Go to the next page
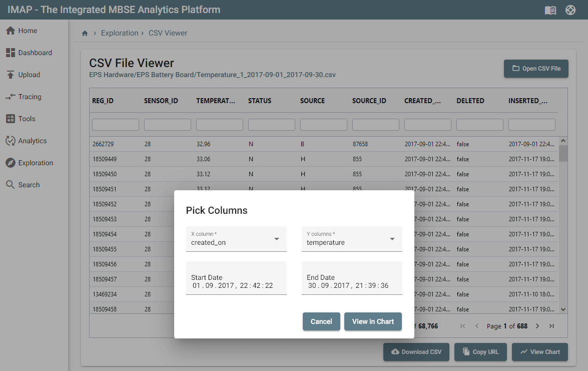The width and height of the screenshot is (588, 371). [x=537, y=326]
